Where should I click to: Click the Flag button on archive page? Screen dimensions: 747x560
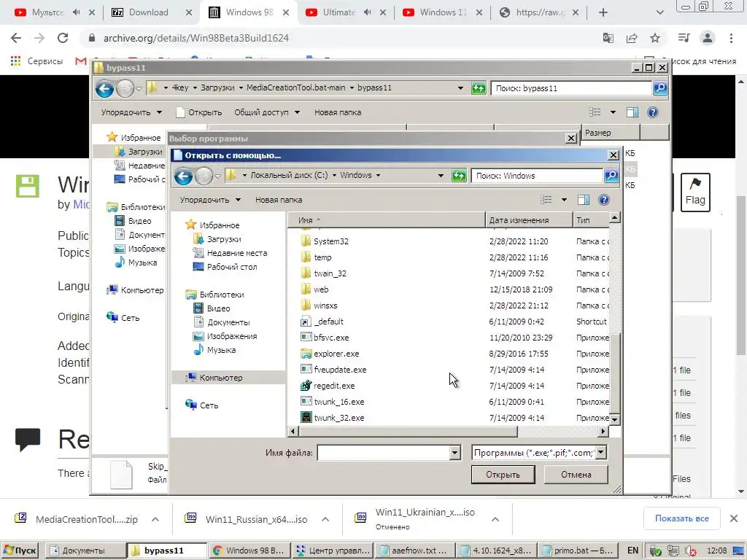695,192
